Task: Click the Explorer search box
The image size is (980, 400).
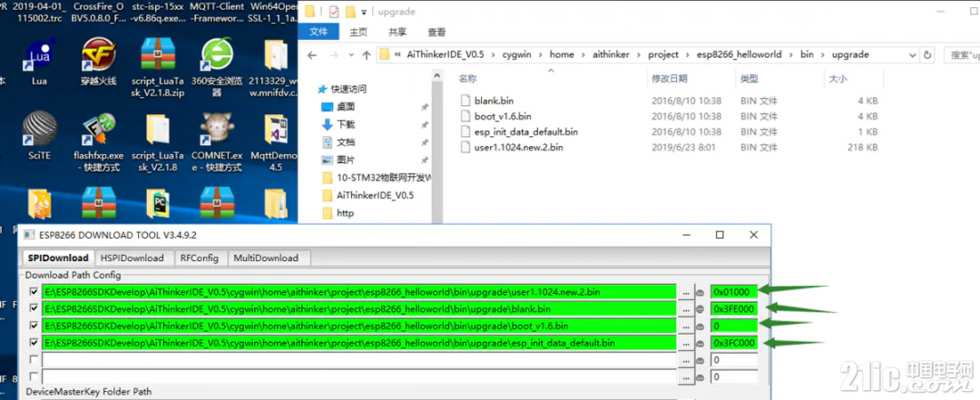Action: pos(962,55)
